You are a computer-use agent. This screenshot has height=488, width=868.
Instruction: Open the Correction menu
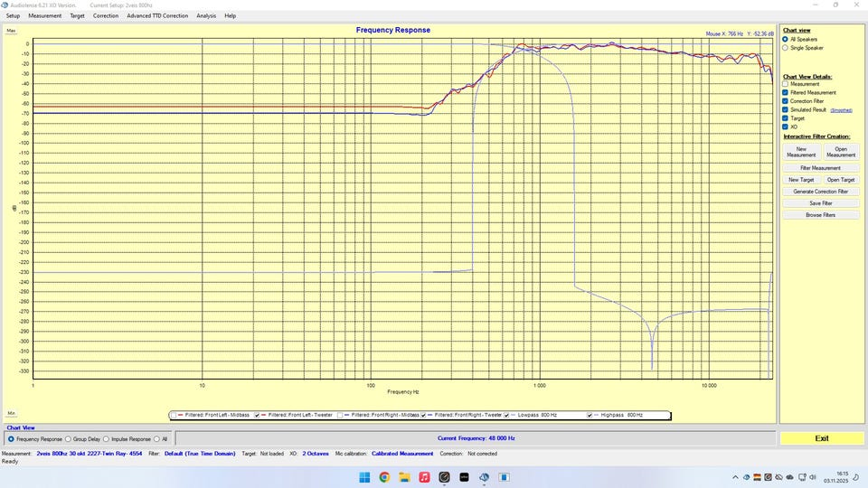pyautogui.click(x=106, y=15)
